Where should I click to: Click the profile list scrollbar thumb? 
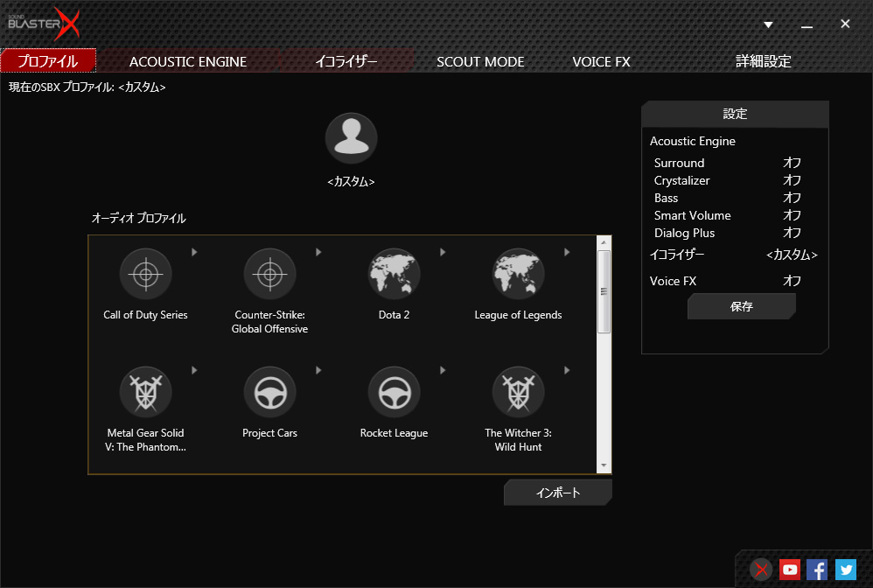click(x=604, y=291)
